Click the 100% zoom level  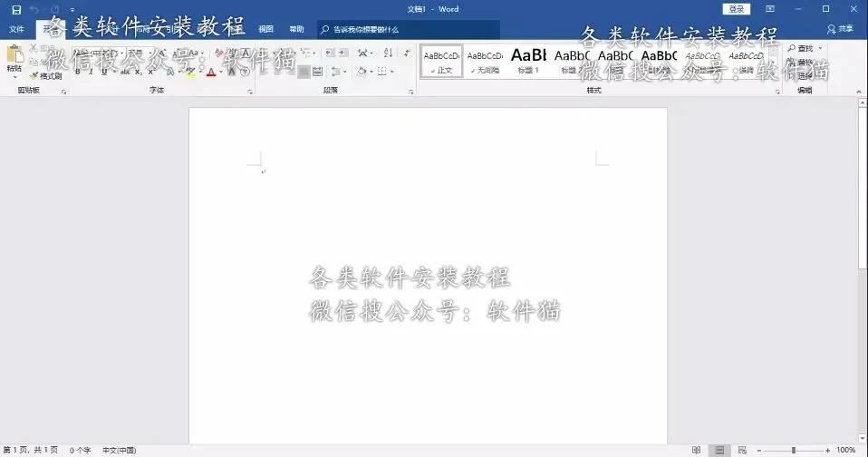pos(846,451)
